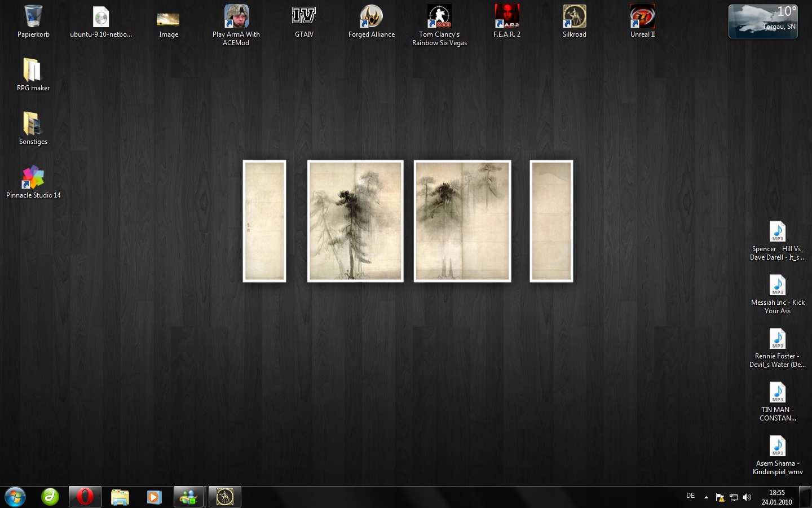This screenshot has height=508, width=812.
Task: Open Windows Live Messenger taskbar button
Action: tap(188, 497)
